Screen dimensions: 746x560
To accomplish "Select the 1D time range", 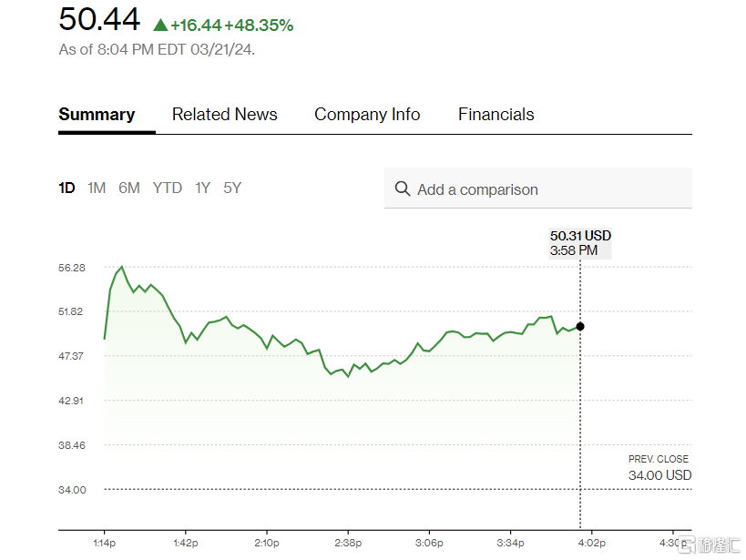I will [66, 188].
